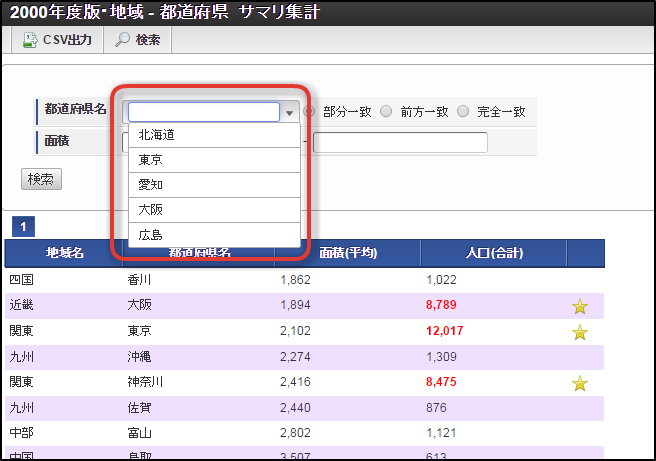Click the magnifier 検索 toolbar icon

click(x=122, y=39)
